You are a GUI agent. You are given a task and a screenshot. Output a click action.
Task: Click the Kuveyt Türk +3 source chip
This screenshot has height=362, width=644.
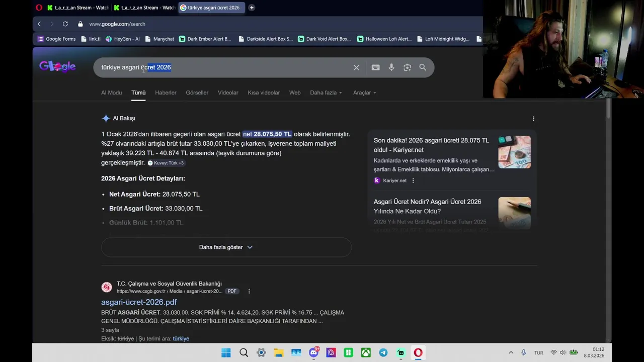coord(166,163)
